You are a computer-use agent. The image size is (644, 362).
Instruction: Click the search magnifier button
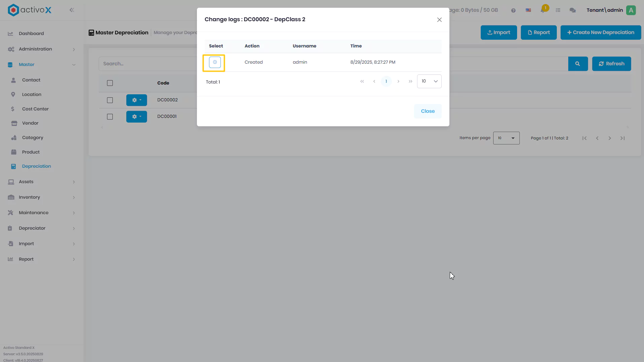(x=578, y=64)
